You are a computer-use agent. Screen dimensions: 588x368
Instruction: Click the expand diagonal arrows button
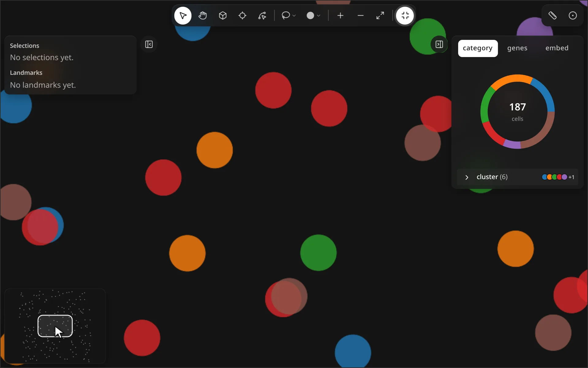tap(380, 16)
